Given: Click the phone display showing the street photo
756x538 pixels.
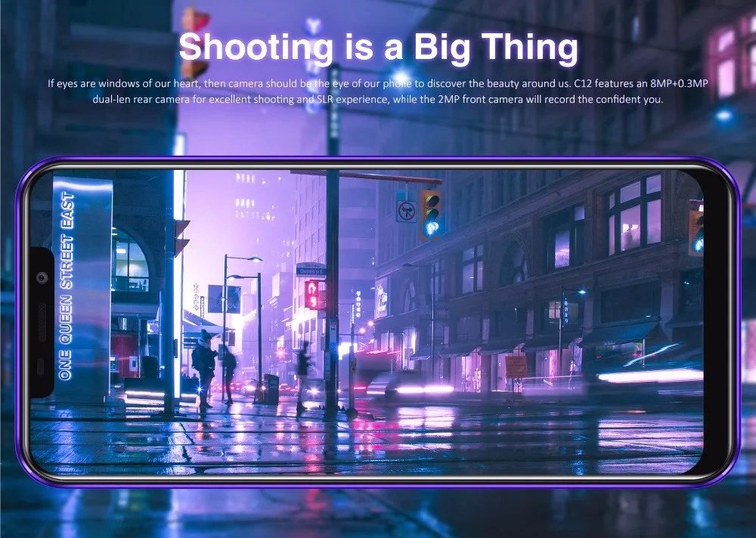Looking at the screenshot, I should [367, 322].
